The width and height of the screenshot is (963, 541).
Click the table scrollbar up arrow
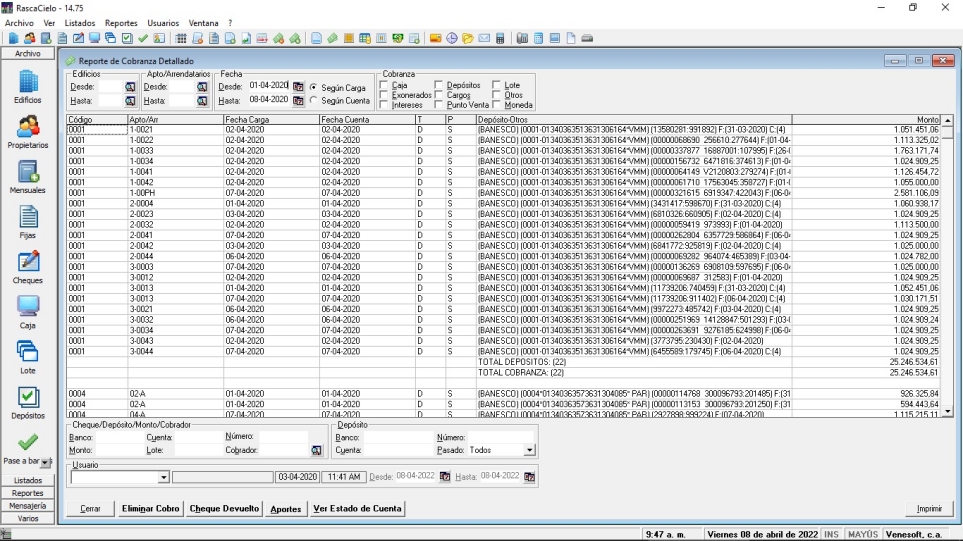coord(948,120)
